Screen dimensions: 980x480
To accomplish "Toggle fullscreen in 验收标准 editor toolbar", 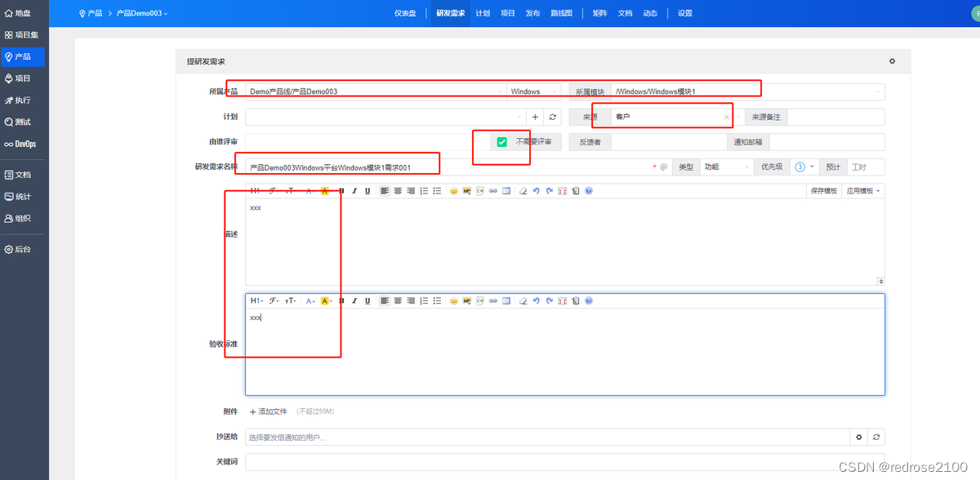I will coord(563,300).
